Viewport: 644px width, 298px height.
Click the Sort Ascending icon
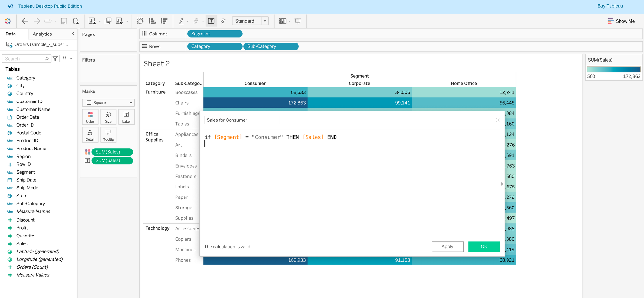click(x=152, y=21)
